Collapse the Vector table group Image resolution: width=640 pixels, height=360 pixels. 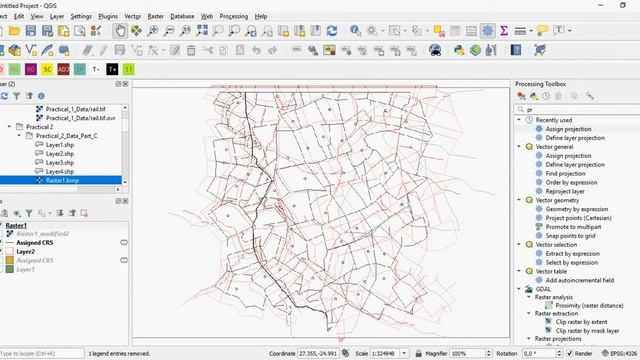point(519,271)
